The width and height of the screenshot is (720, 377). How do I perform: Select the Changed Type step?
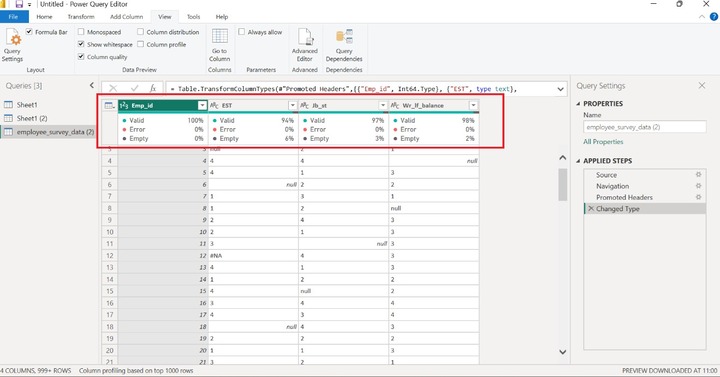(x=645, y=208)
